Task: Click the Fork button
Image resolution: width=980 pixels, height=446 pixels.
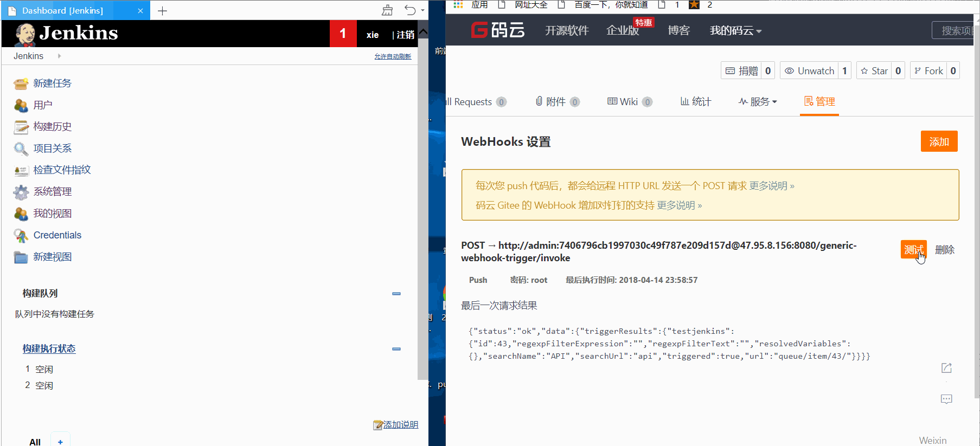Action: pos(928,70)
